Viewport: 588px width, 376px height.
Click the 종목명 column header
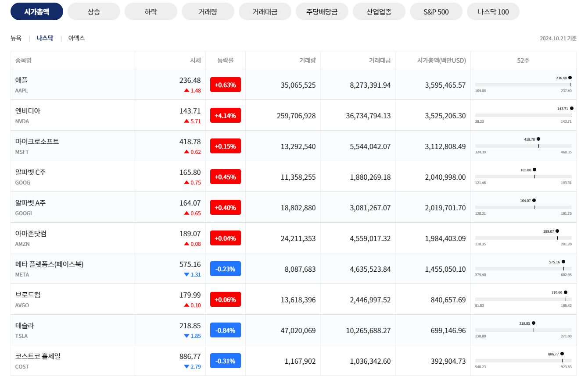[24, 60]
